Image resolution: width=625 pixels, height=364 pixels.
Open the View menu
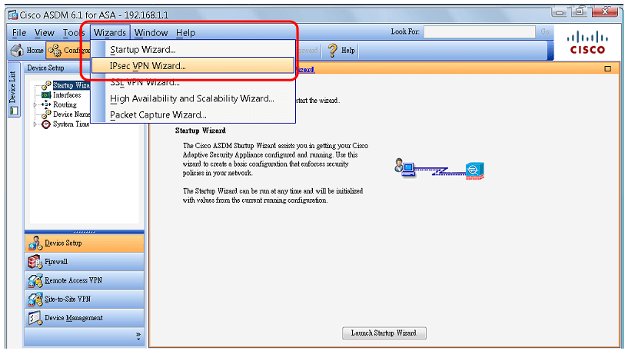[45, 33]
